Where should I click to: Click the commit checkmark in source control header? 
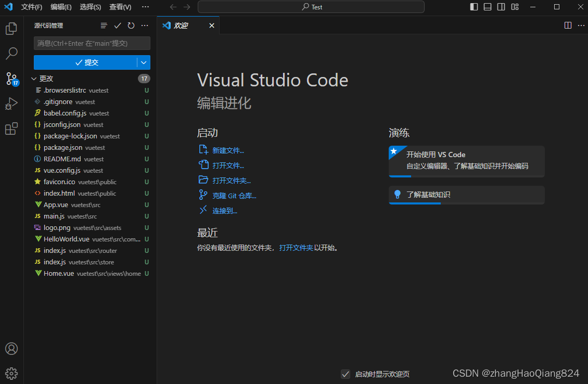tap(118, 25)
